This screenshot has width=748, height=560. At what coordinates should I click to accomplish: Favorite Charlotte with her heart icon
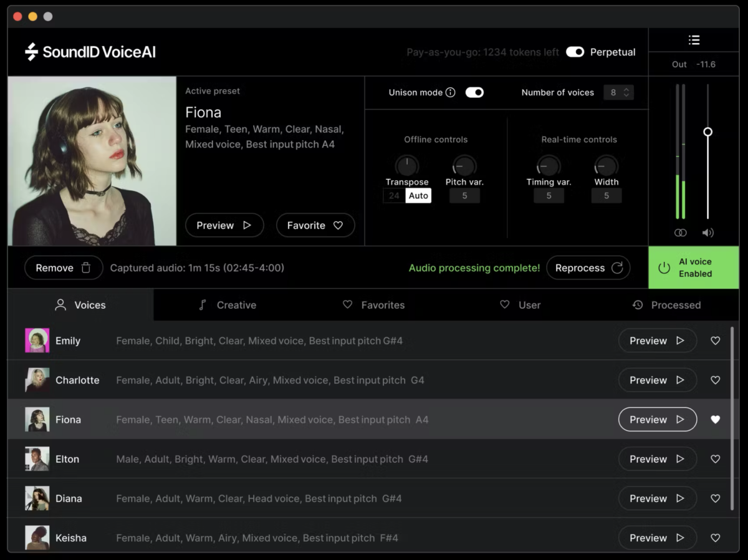(716, 380)
